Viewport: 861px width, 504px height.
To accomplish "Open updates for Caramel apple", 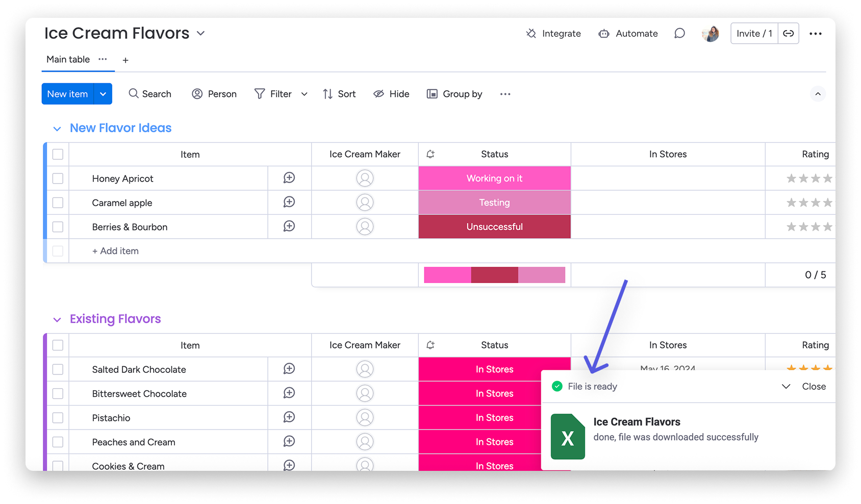I will [289, 202].
